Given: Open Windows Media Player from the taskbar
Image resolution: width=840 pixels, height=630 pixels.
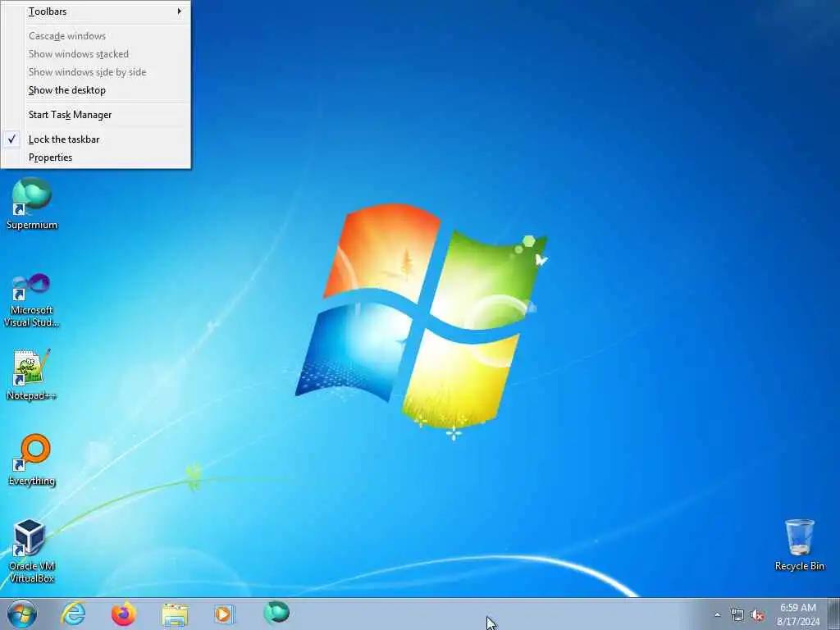Looking at the screenshot, I should [224, 614].
